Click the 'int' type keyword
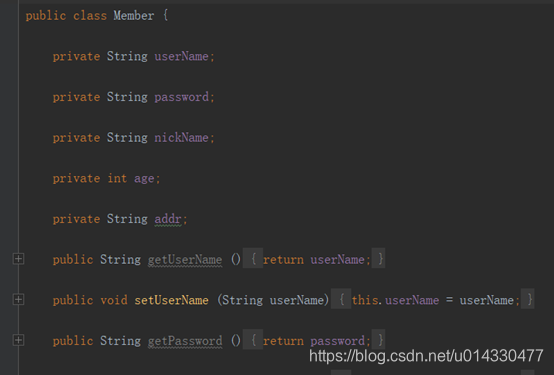This screenshot has height=375, width=554. click(x=117, y=178)
